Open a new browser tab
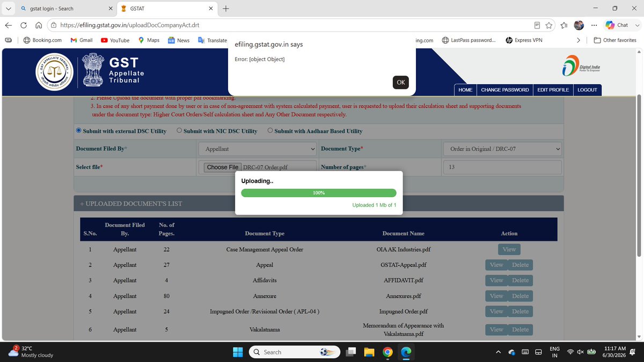This screenshot has height=362, width=644. (x=226, y=9)
